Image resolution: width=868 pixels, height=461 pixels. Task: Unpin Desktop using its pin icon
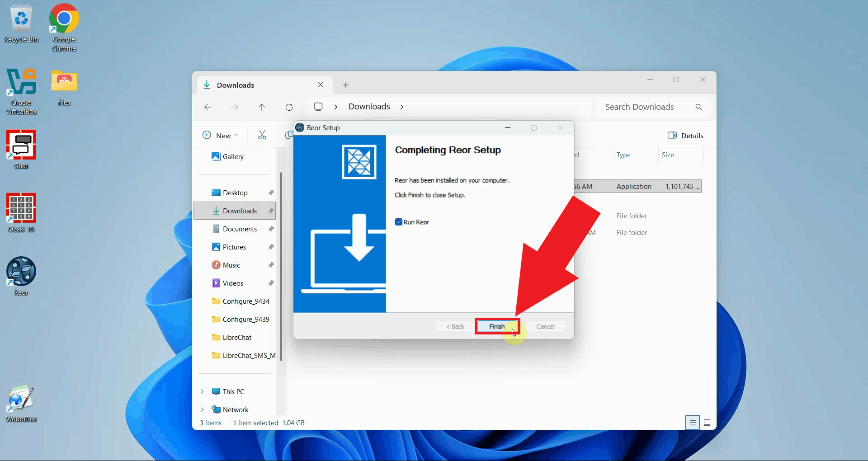click(x=271, y=193)
